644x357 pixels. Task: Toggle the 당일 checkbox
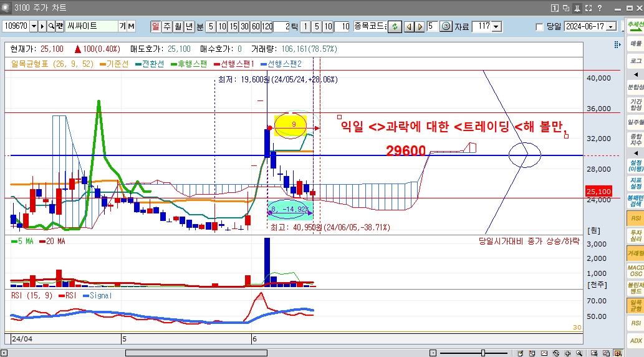pyautogui.click(x=540, y=27)
